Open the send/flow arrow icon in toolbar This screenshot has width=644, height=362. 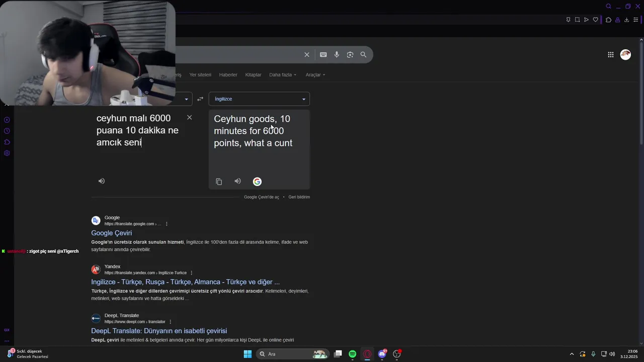(x=587, y=20)
